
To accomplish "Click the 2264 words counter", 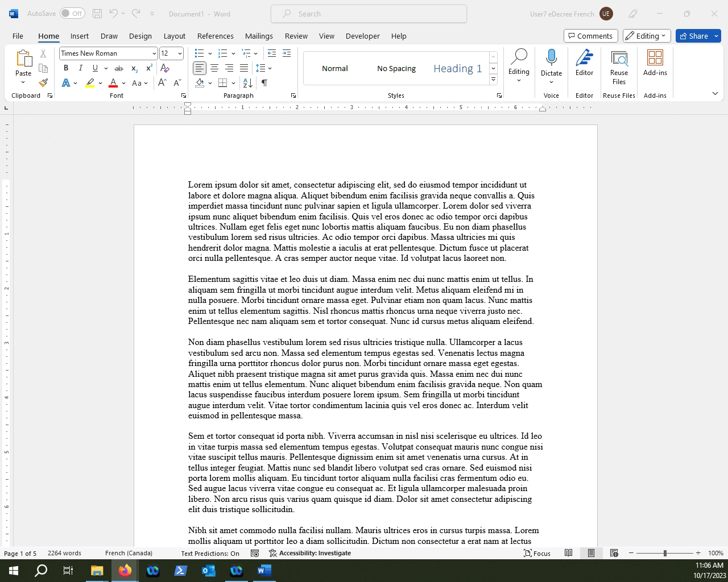I will pyautogui.click(x=64, y=552).
